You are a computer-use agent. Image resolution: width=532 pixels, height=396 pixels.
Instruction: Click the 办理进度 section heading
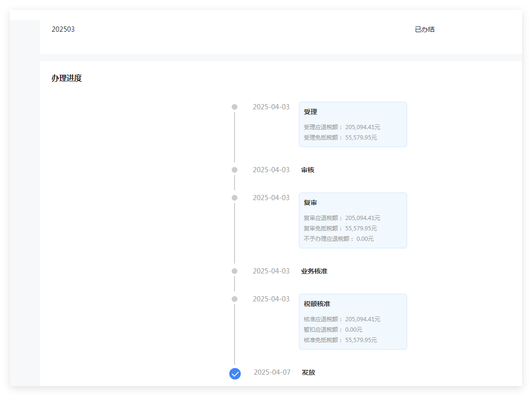coord(67,78)
